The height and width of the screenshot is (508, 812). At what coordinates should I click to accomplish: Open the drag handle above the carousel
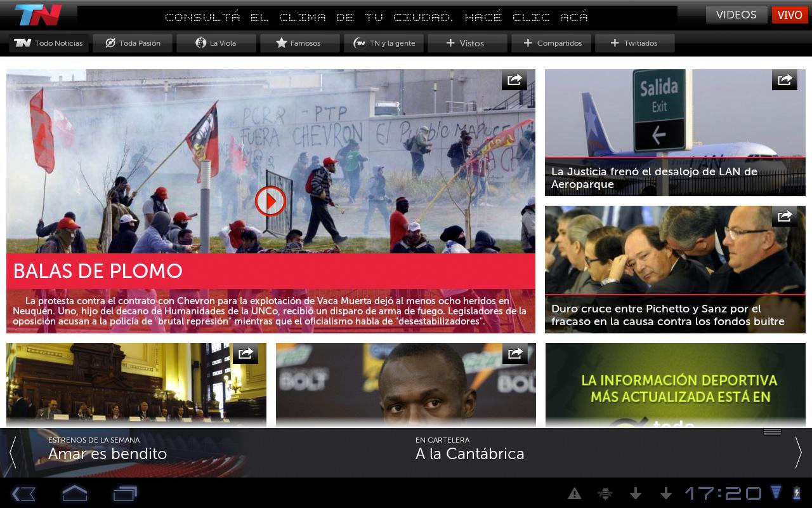[x=772, y=431]
